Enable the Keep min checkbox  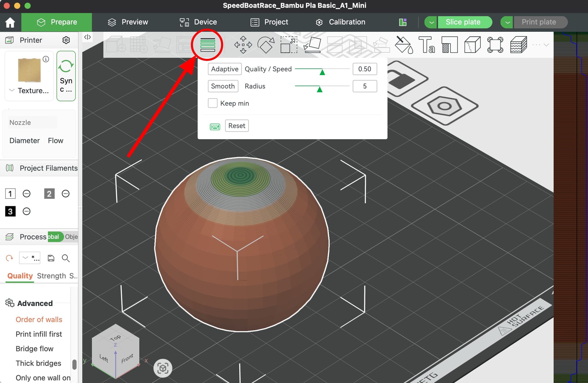pyautogui.click(x=213, y=103)
